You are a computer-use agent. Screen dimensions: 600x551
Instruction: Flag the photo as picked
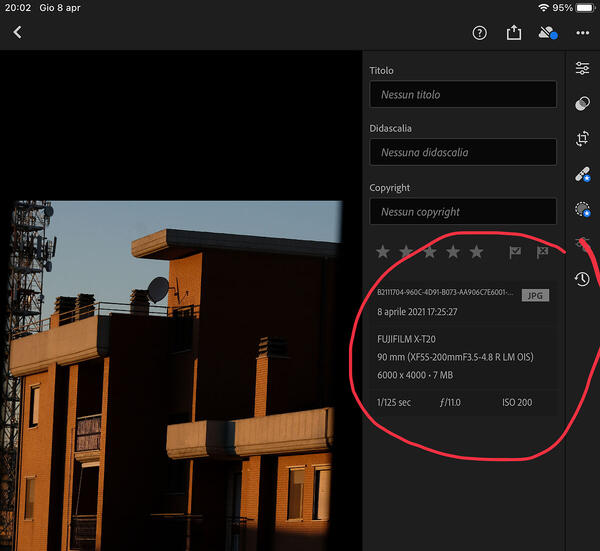pyautogui.click(x=515, y=252)
